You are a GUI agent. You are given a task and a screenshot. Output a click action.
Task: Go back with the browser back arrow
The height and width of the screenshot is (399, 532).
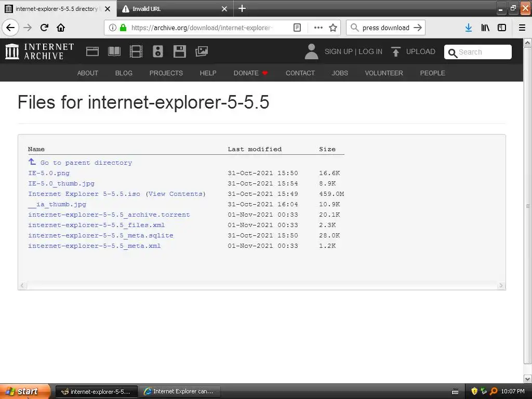(x=10, y=28)
